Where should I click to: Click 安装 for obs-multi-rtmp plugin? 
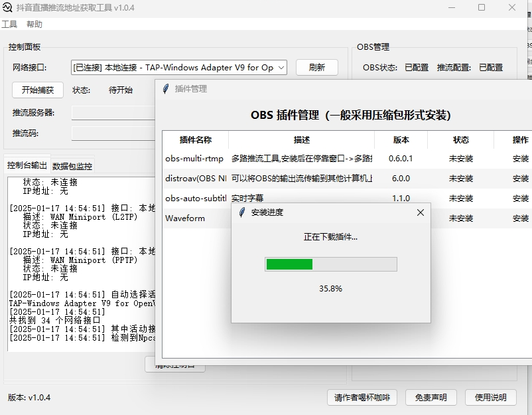tap(521, 159)
